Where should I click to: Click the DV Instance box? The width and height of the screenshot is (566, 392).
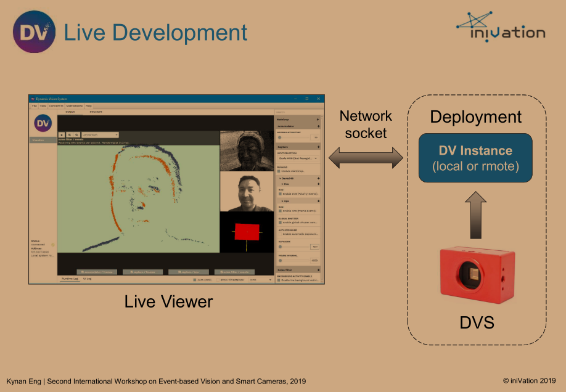475,158
